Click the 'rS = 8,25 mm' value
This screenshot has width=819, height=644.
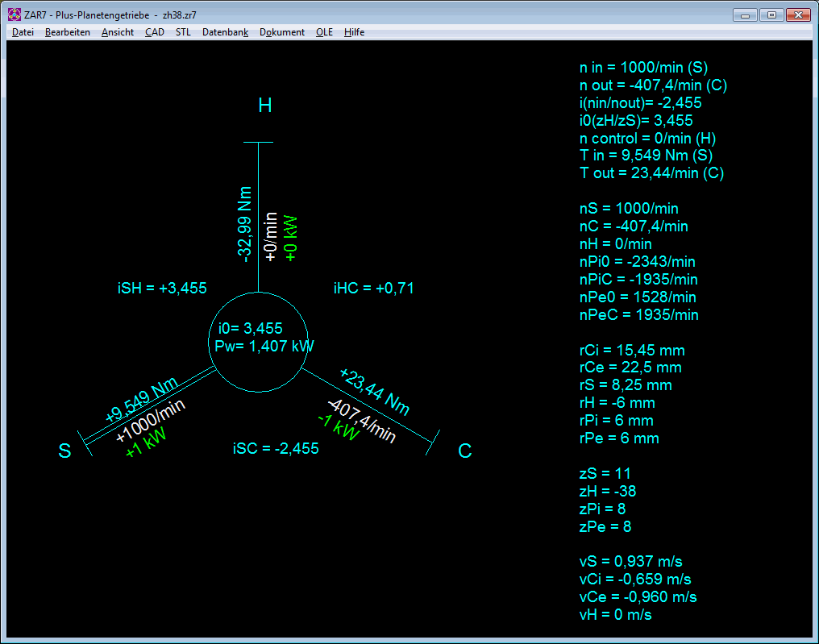[x=626, y=385]
